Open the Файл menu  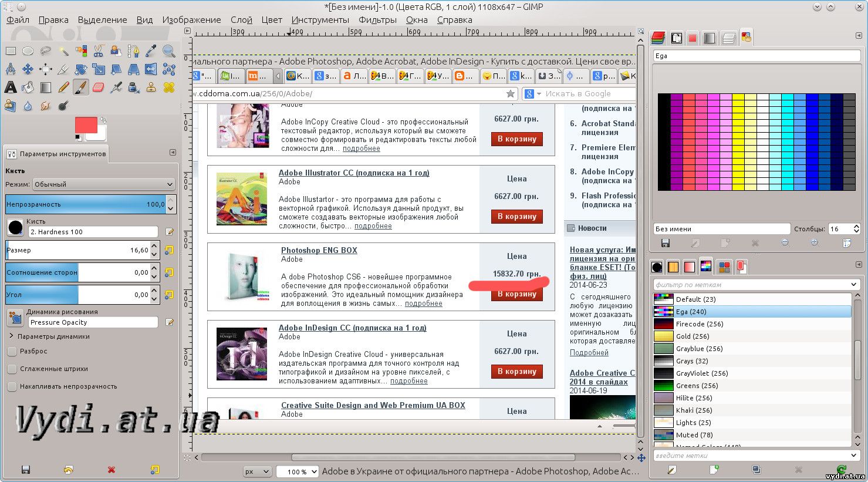[x=18, y=20]
